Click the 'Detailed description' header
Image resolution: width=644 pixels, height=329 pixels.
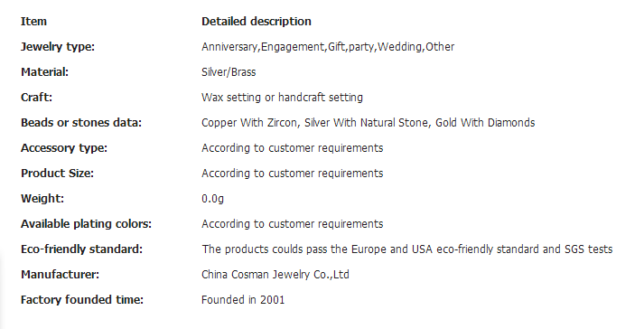(x=257, y=22)
